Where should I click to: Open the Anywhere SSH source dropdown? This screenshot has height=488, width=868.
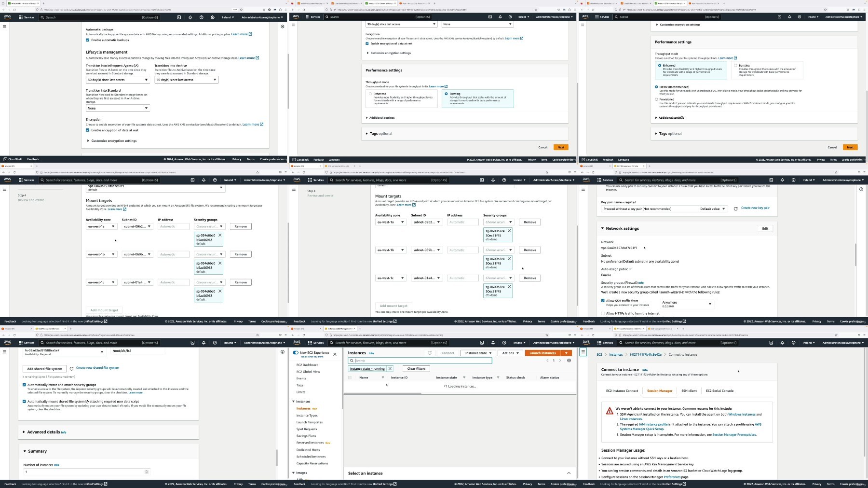[x=687, y=304]
